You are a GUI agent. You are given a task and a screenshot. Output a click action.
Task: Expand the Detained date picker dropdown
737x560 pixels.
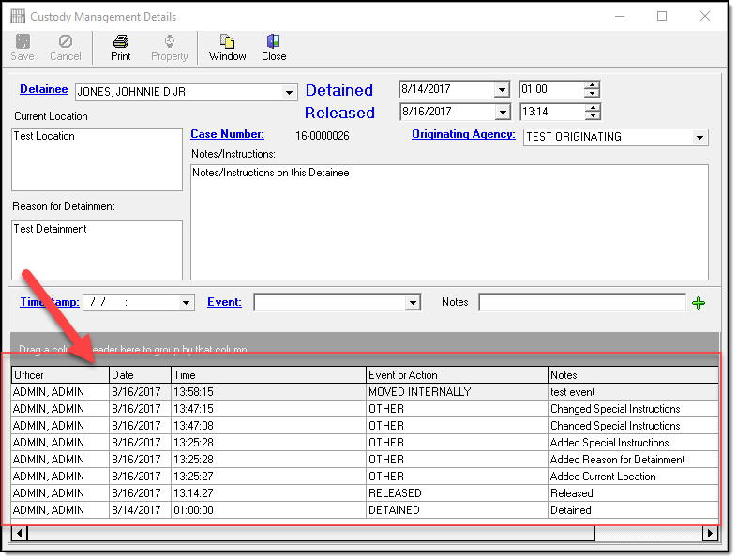click(502, 90)
